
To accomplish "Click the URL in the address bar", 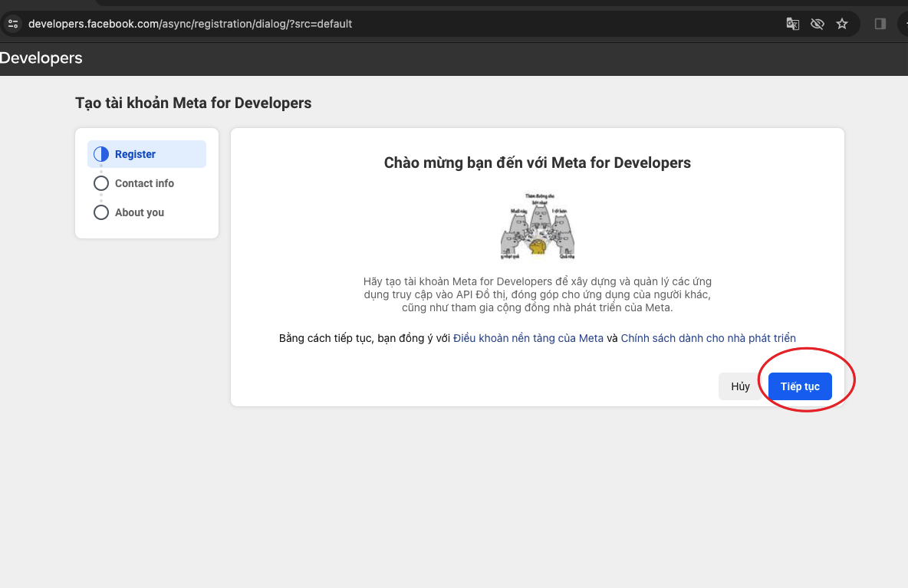I will [x=190, y=24].
